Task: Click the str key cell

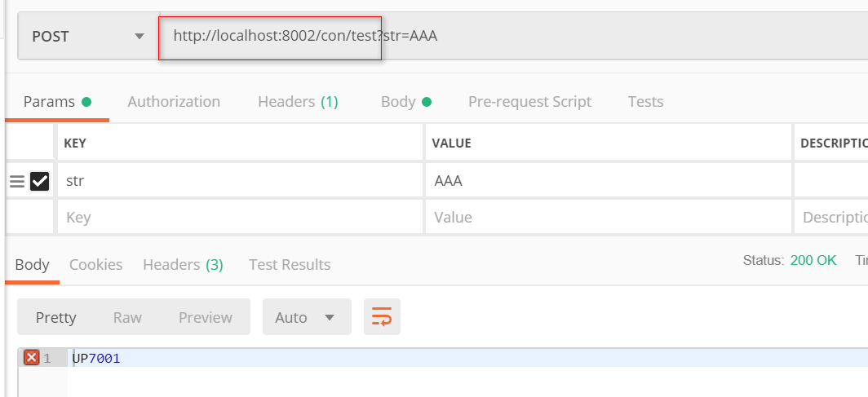Action: (240, 180)
